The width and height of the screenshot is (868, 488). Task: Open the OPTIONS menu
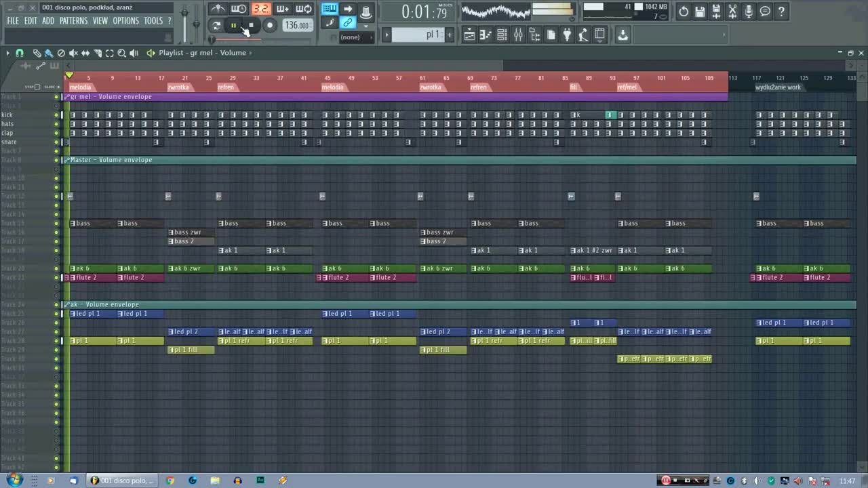pos(125,21)
